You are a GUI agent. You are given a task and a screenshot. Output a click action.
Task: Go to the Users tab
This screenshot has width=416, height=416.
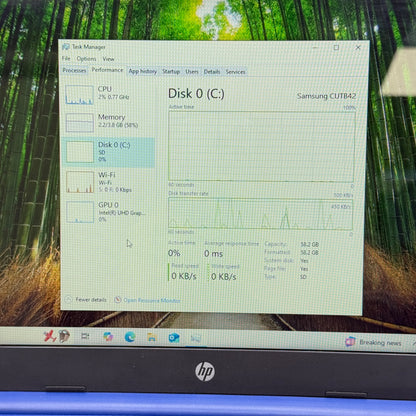pos(192,71)
